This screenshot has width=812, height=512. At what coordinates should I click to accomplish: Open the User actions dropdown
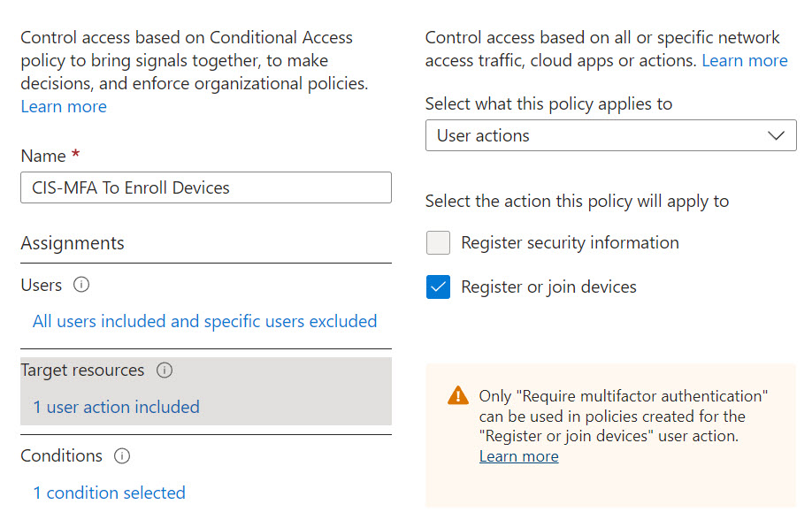click(610, 136)
